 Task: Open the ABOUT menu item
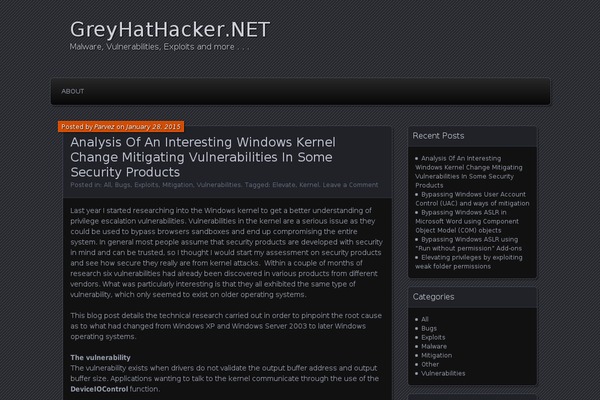point(73,91)
